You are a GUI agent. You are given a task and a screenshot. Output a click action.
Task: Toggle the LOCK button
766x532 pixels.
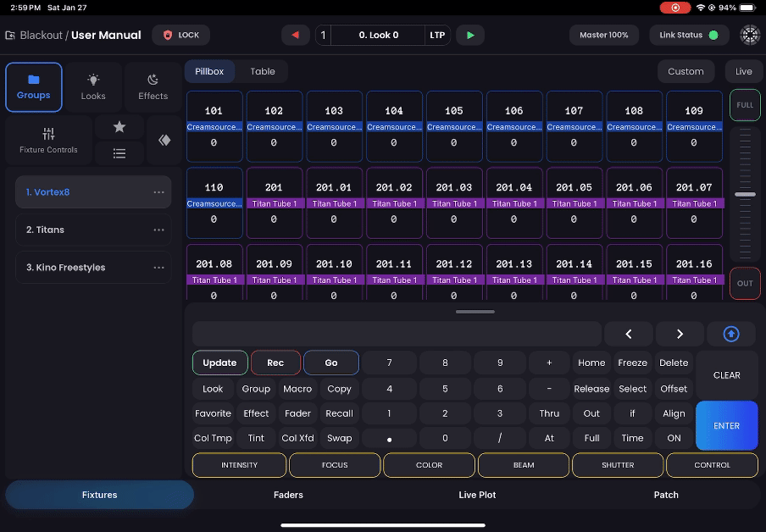pos(180,36)
